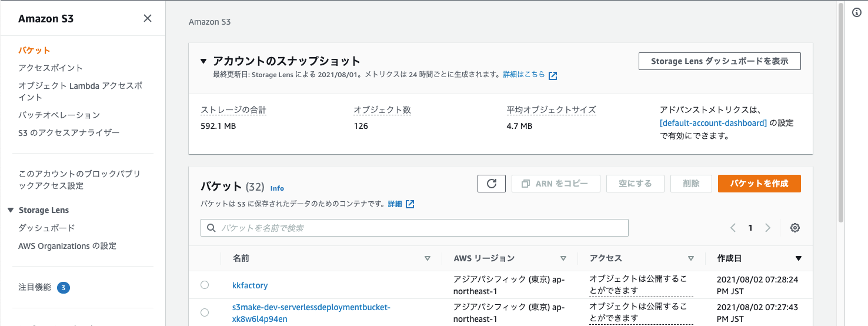Open S3 のアクセスアナライザー in sidebar
The width and height of the screenshot is (868, 326).
point(69,133)
